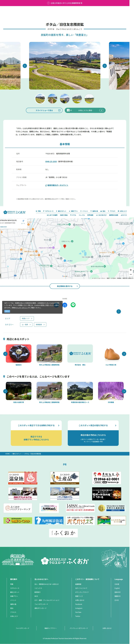This screenshot has height=644, width=134.
Task: Share page via LINE icon
Action: coord(73,305)
